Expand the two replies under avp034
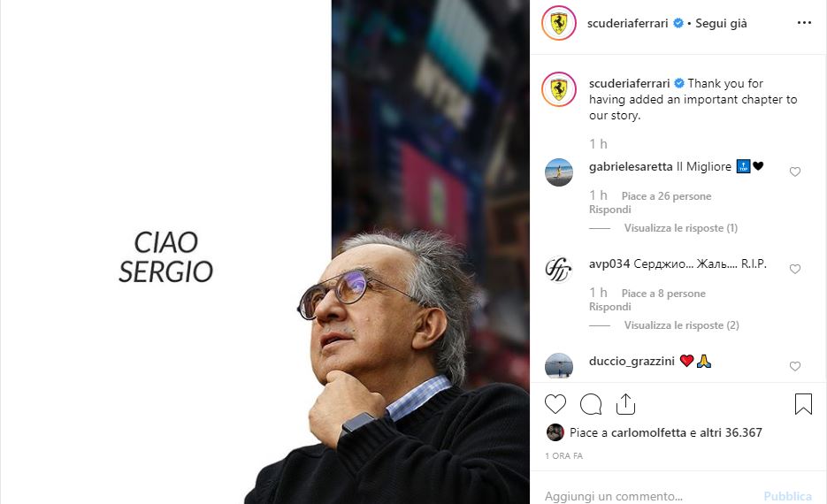Viewport: 827px width, 504px height. click(681, 325)
